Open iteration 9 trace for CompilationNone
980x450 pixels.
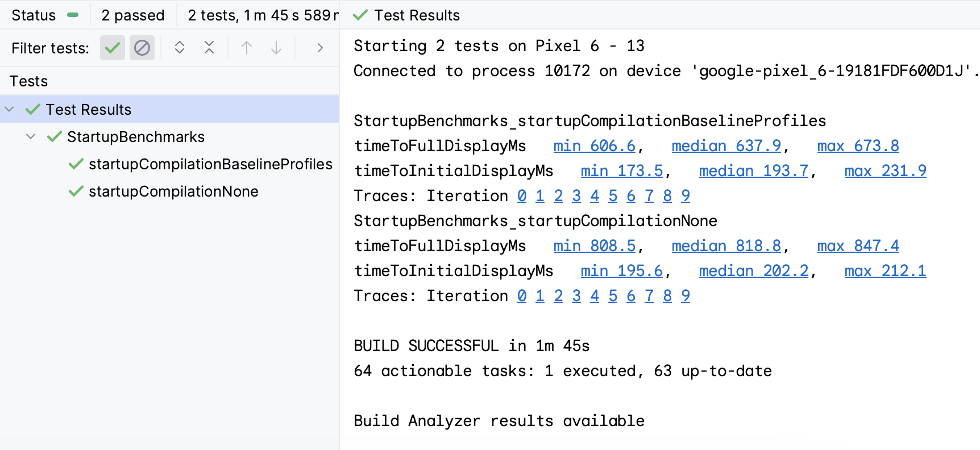(686, 296)
